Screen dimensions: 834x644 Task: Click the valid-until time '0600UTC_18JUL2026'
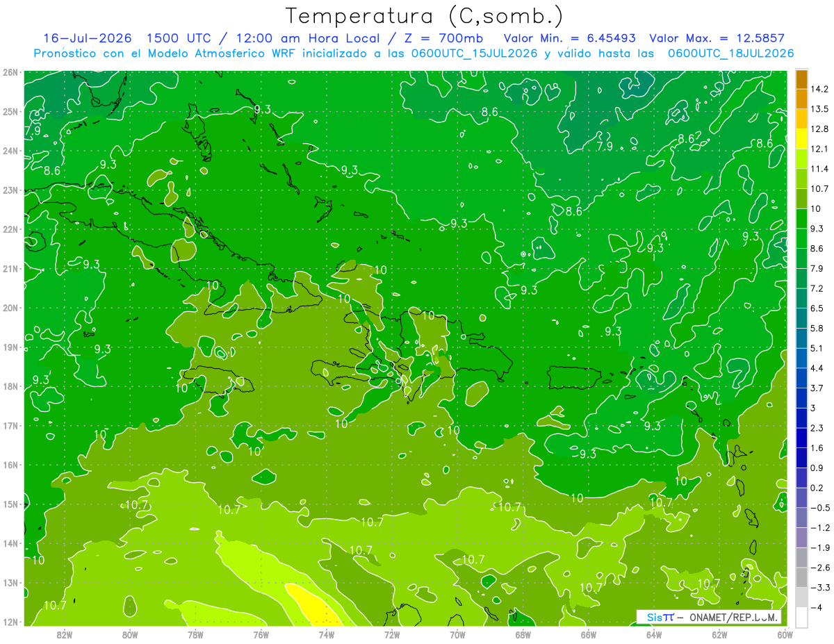click(x=730, y=53)
